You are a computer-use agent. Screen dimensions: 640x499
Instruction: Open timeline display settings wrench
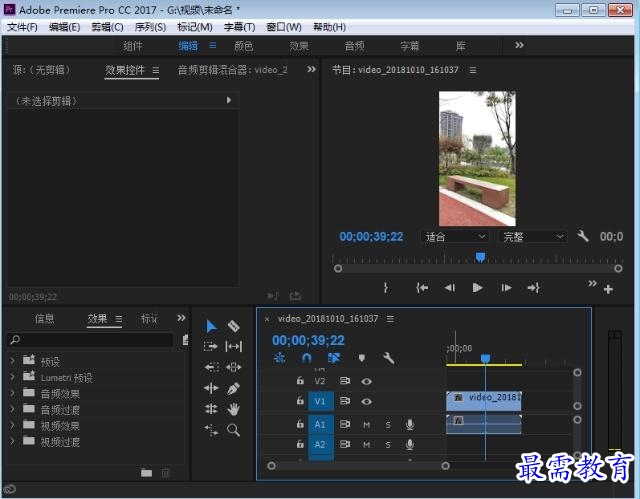click(x=388, y=358)
